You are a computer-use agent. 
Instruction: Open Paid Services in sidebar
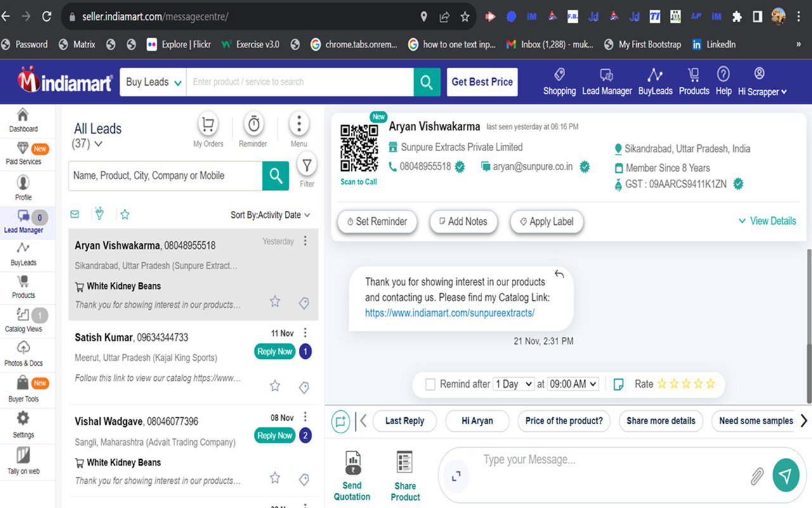[x=23, y=154]
